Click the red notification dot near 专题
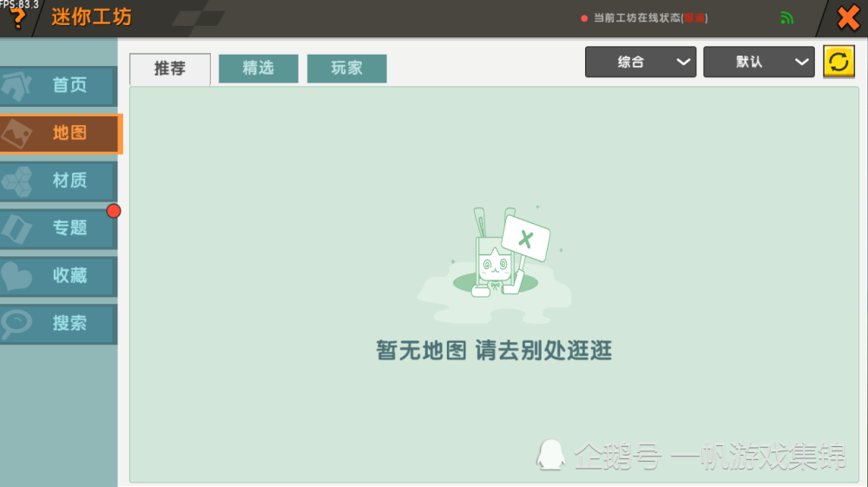Screen dimensions: 868x487 [x=114, y=211]
